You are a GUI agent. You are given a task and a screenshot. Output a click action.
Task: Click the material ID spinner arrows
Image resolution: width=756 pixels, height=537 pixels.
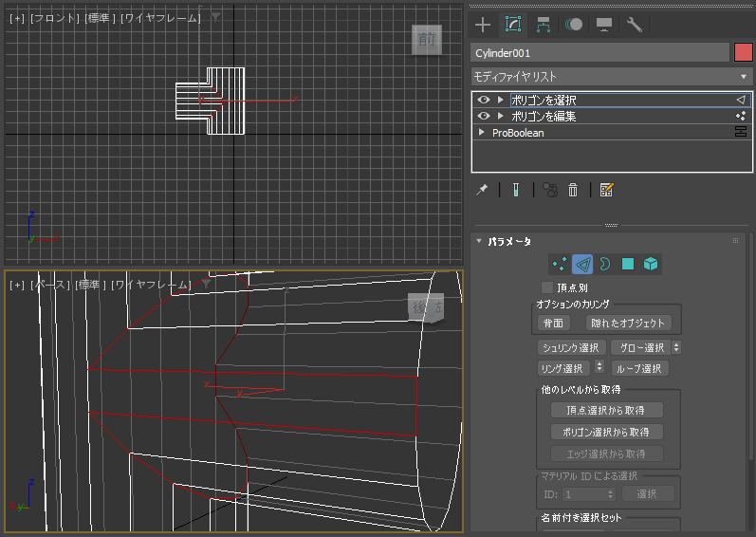[610, 494]
